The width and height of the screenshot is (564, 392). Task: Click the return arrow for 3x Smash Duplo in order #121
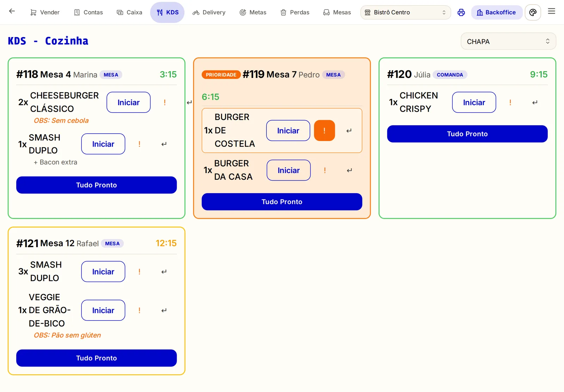point(164,272)
